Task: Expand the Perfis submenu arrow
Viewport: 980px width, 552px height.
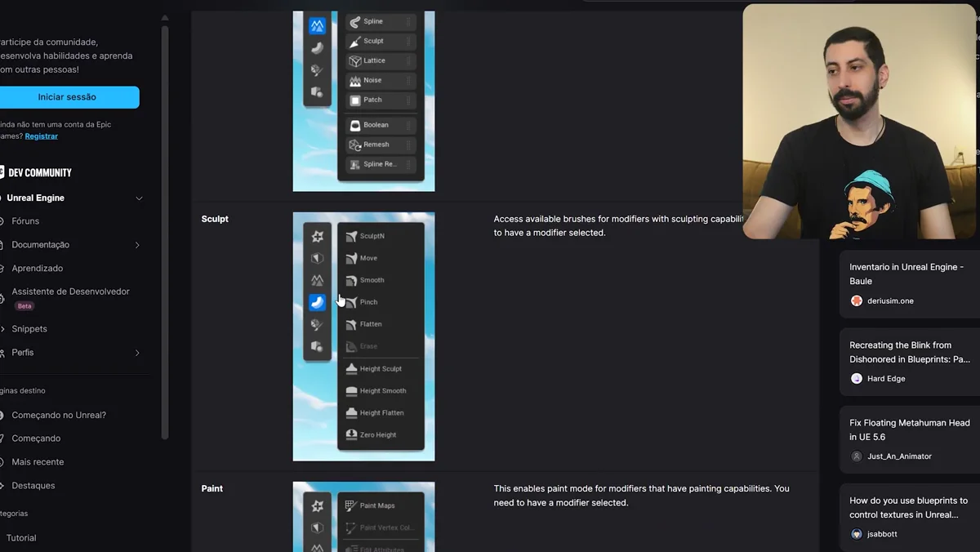Action: point(137,353)
